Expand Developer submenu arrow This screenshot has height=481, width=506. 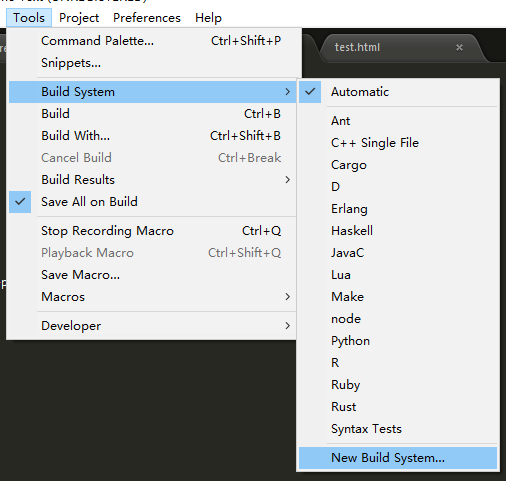288,326
